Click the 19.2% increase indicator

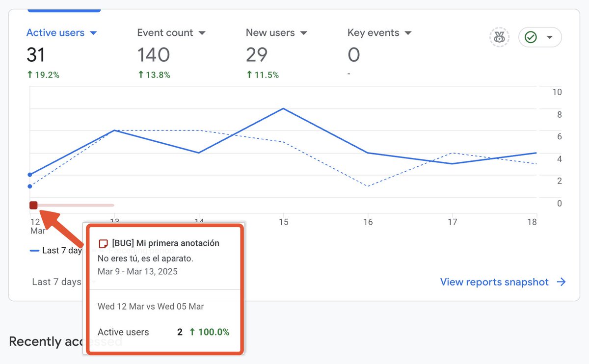pyautogui.click(x=43, y=75)
